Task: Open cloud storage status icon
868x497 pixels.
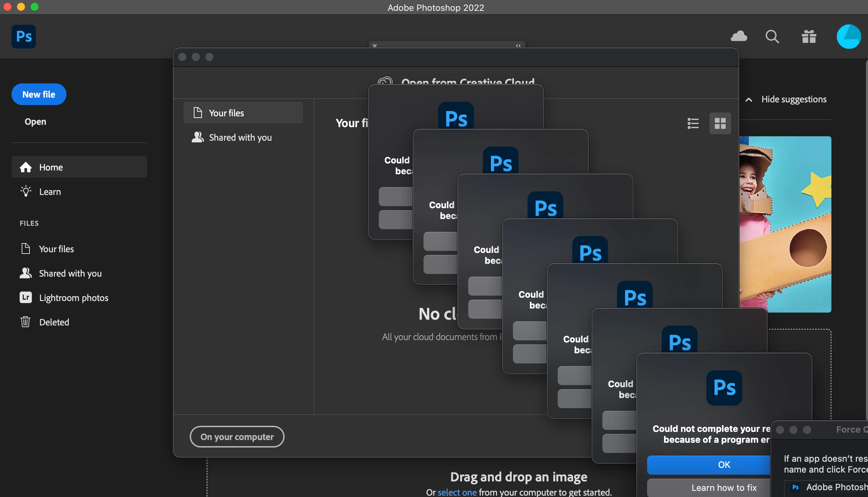Action: [x=739, y=36]
